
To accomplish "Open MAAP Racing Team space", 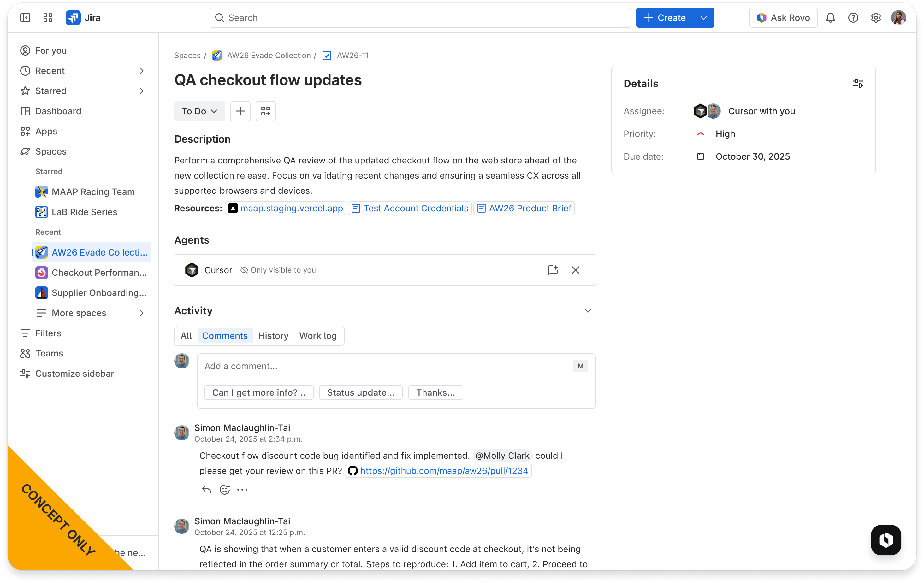I will [x=91, y=192].
